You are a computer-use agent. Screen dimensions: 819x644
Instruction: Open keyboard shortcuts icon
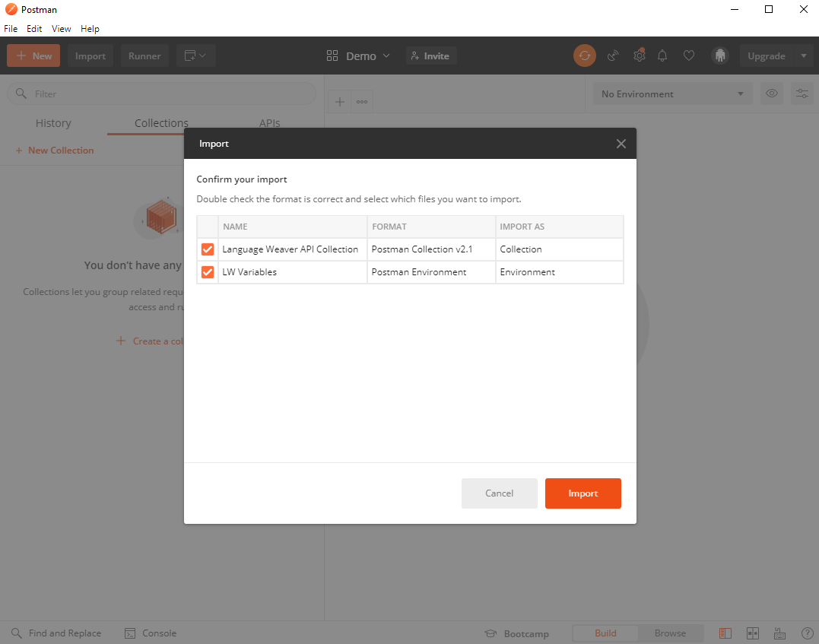(779, 633)
